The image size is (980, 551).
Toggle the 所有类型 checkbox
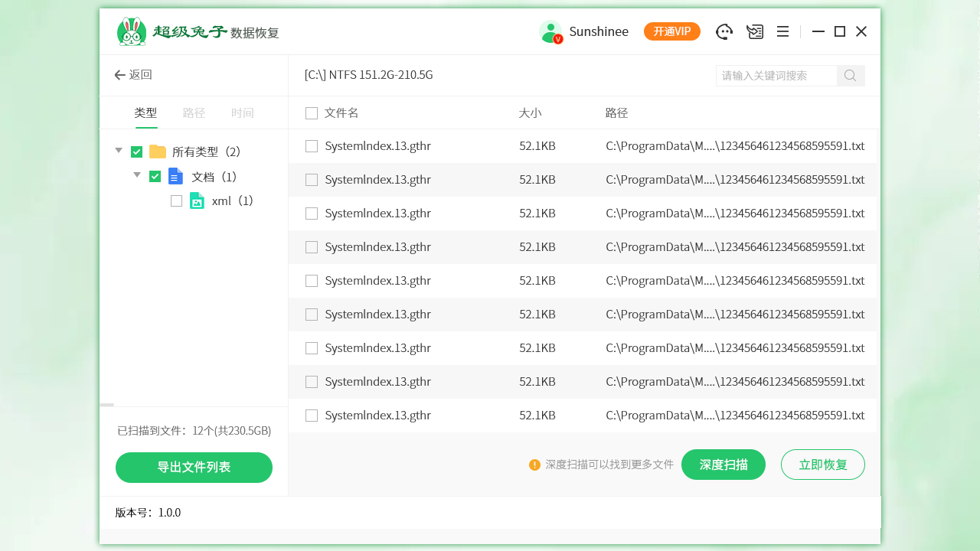click(x=137, y=152)
